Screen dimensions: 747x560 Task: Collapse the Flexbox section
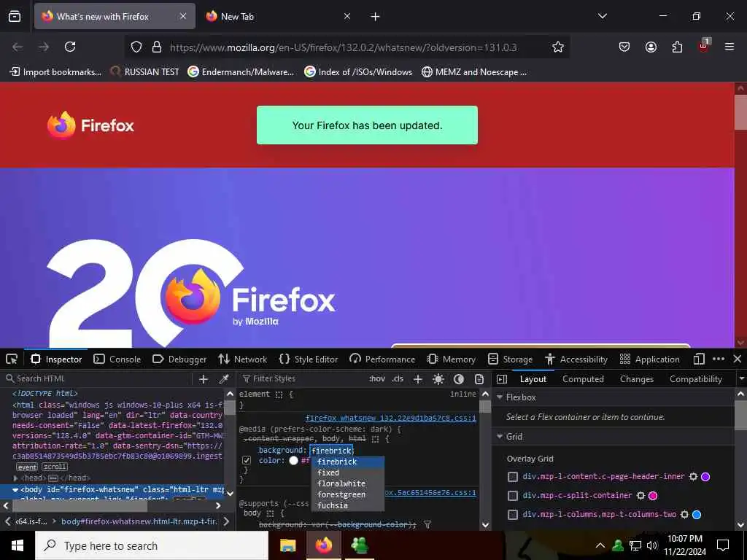[x=500, y=397]
